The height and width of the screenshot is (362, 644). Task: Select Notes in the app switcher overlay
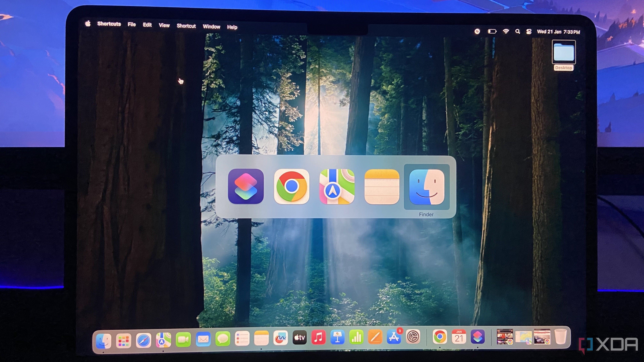(382, 187)
